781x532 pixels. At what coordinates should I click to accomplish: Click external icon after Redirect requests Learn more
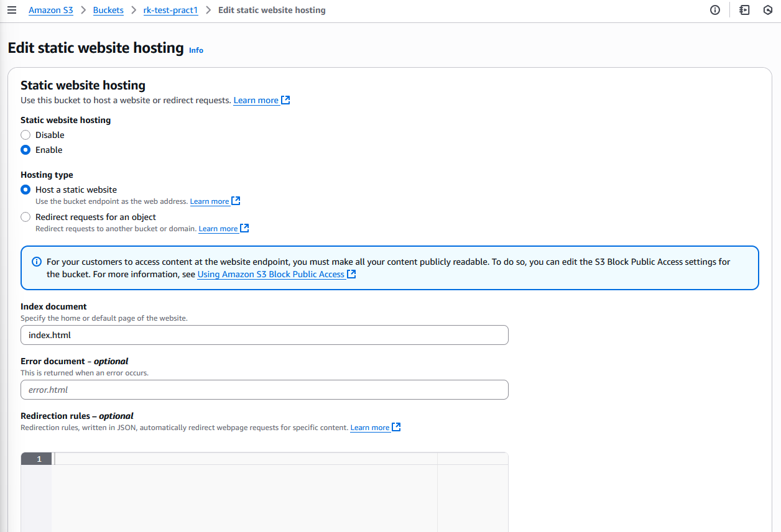click(244, 229)
